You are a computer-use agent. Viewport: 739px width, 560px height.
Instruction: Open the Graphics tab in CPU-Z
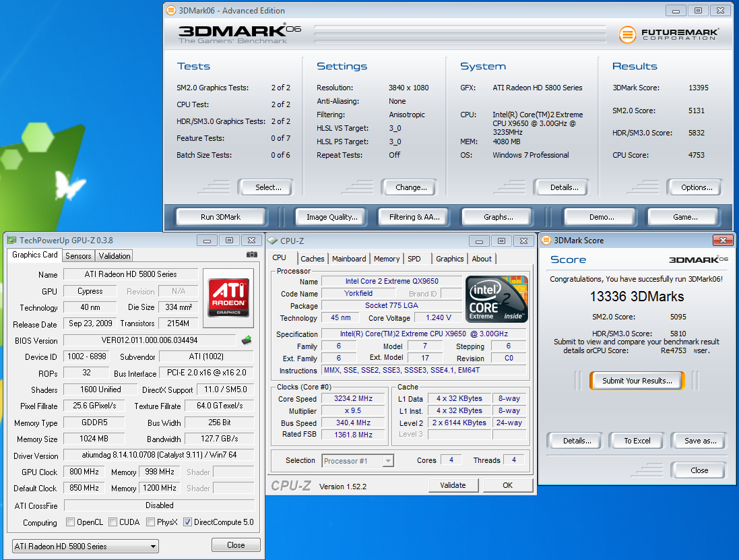click(449, 259)
